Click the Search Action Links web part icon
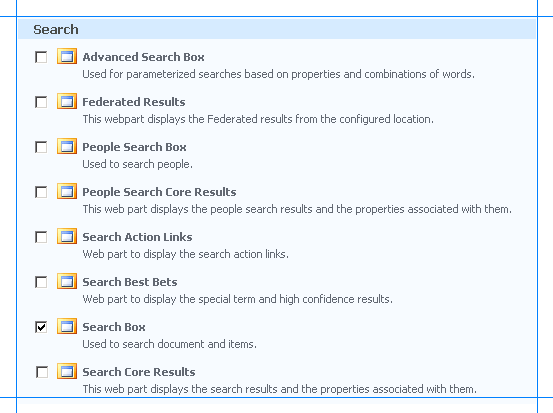553x413 pixels. (x=67, y=236)
